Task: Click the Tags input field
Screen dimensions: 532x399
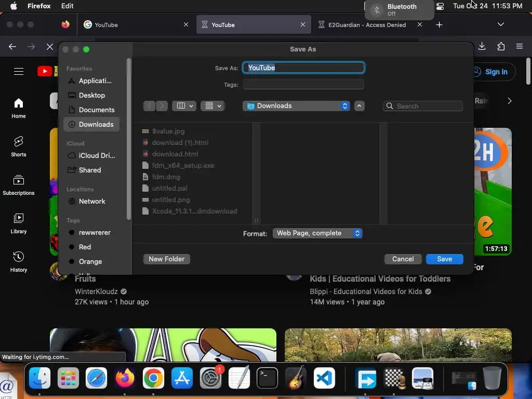Action: pyautogui.click(x=303, y=85)
